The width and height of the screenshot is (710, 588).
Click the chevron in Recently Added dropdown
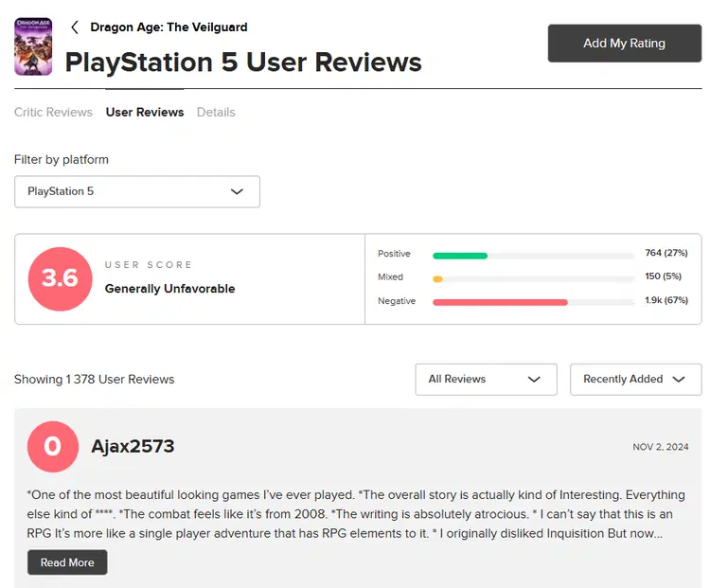679,379
